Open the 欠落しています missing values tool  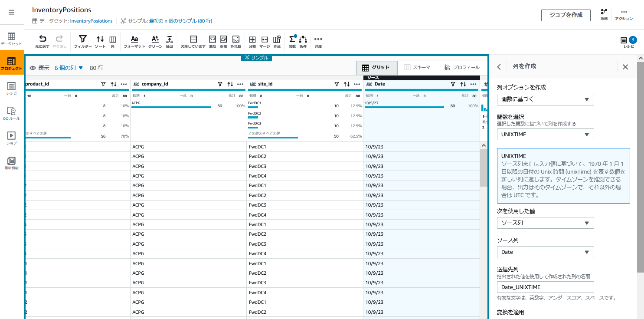193,42
